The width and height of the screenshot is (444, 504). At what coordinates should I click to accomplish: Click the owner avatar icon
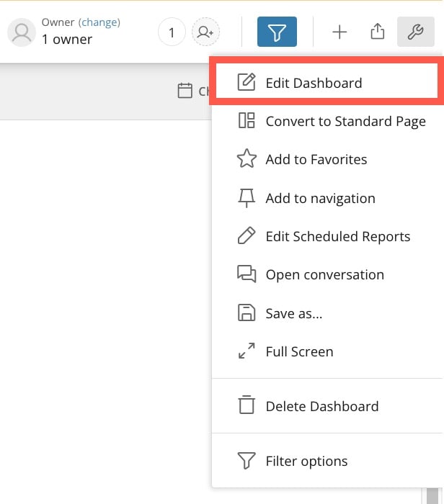coord(22,32)
